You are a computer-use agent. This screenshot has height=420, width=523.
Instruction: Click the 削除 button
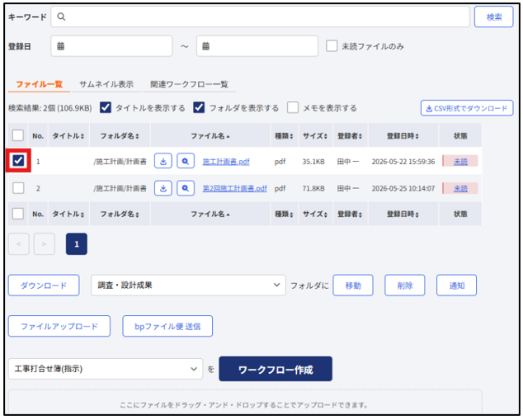404,286
